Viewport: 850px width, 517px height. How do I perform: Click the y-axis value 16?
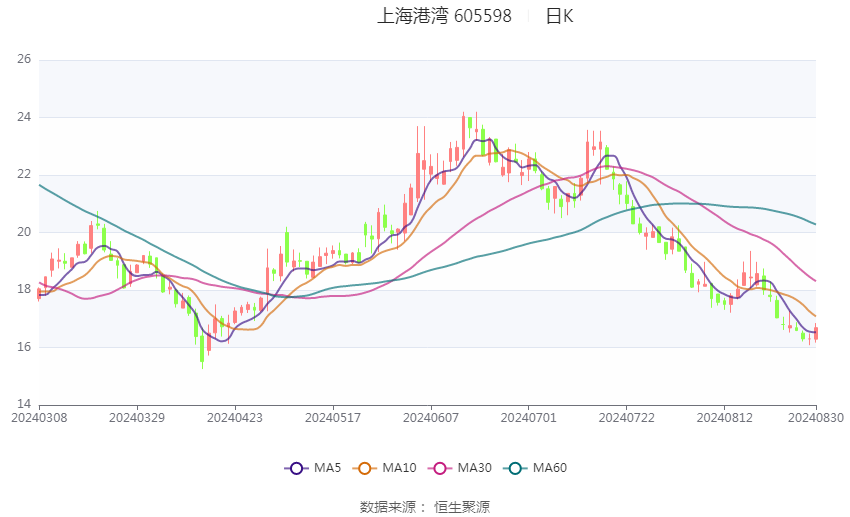(x=24, y=347)
